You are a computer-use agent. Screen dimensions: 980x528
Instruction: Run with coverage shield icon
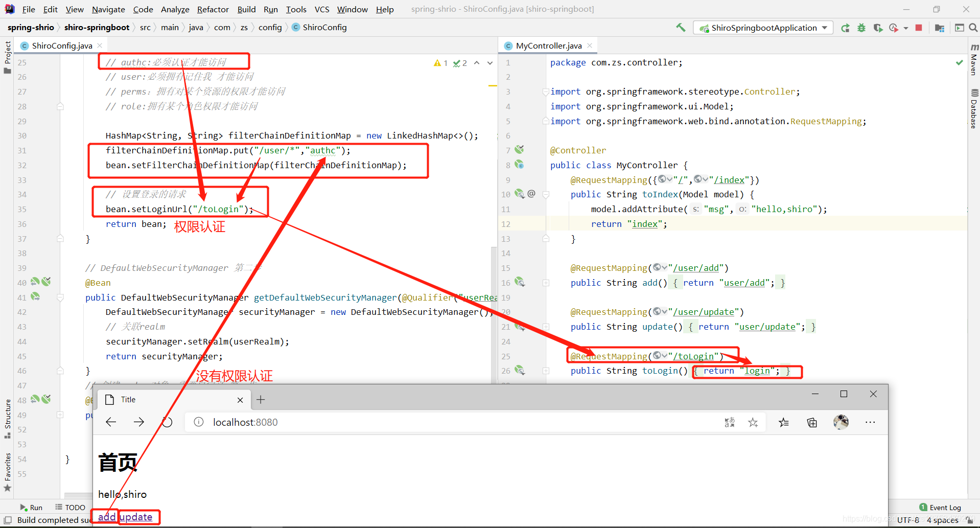(x=878, y=28)
